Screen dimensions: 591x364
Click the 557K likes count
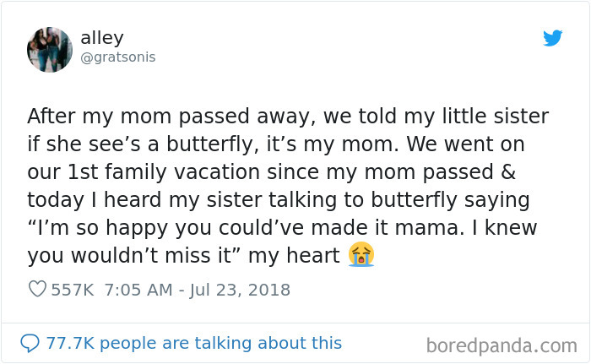click(x=73, y=290)
